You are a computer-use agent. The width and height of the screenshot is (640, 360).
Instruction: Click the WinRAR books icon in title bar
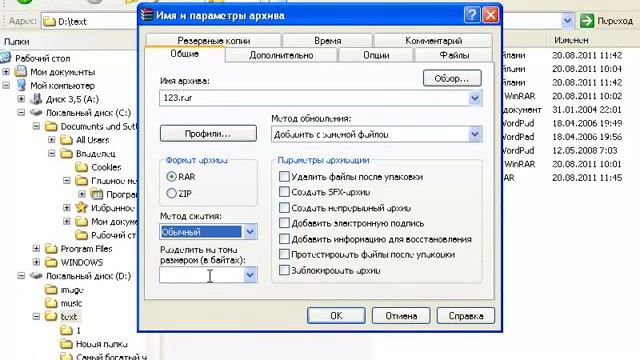147,15
